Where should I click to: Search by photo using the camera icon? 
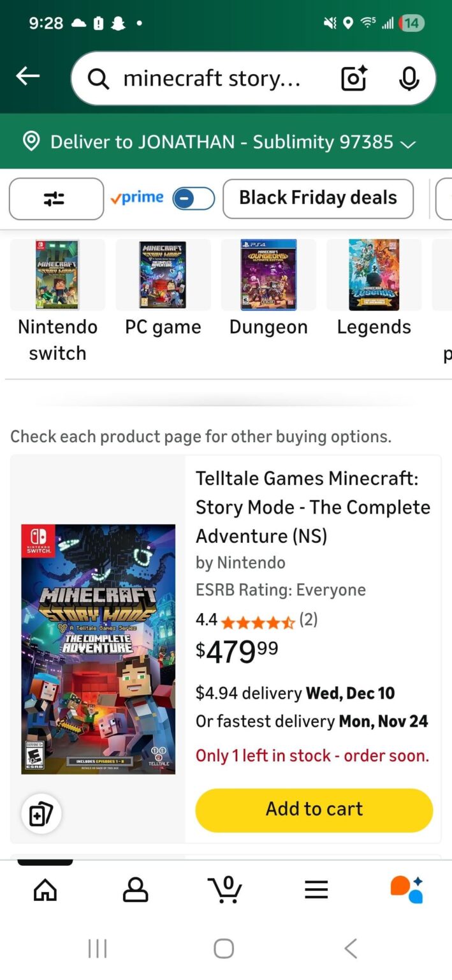tap(353, 78)
